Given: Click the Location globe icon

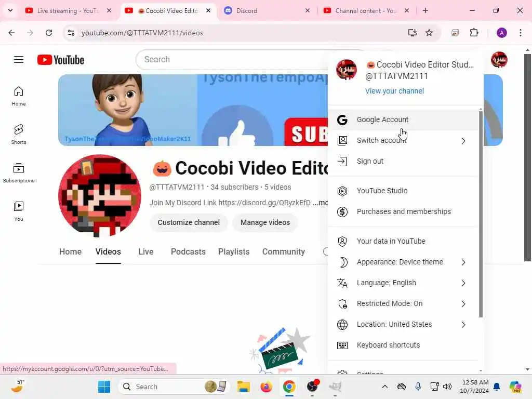Looking at the screenshot, I should 342,325.
